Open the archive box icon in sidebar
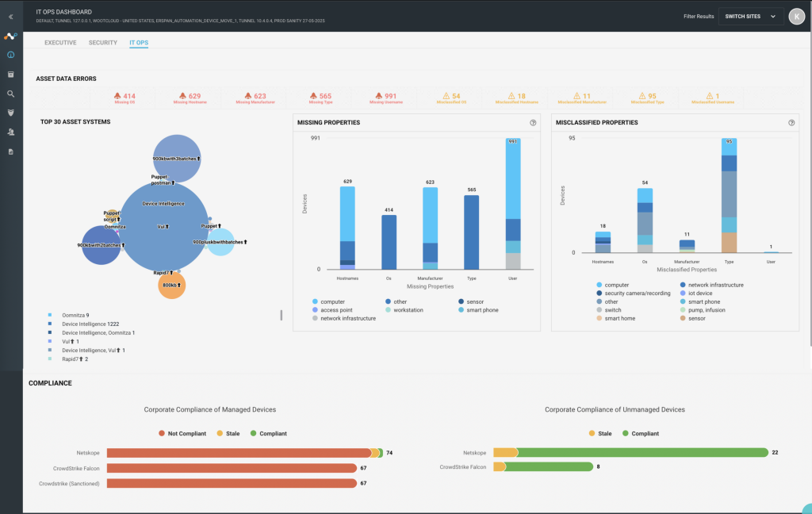 [10, 75]
